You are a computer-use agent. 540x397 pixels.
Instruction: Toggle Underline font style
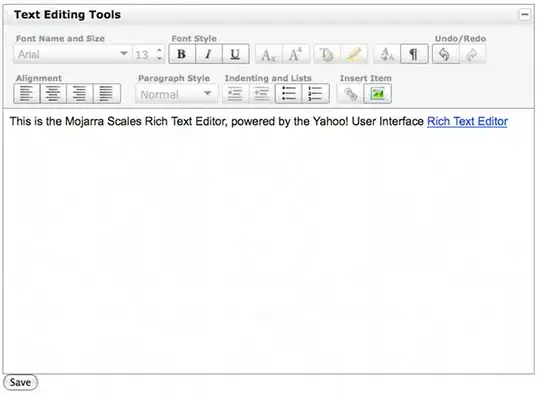click(x=236, y=54)
